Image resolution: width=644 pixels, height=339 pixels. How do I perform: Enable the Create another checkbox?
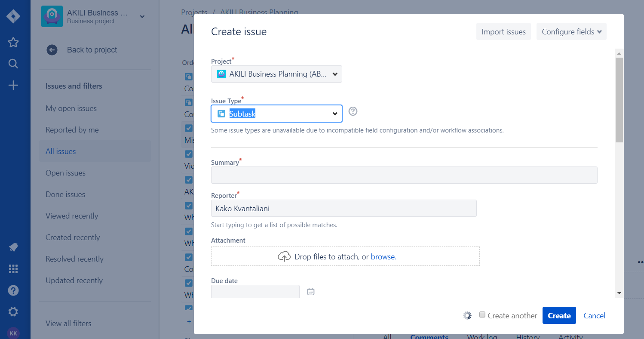point(482,314)
